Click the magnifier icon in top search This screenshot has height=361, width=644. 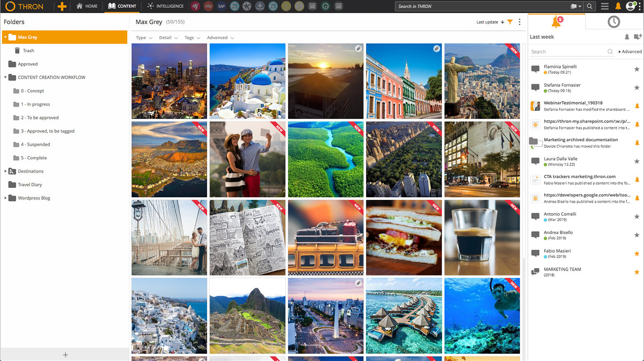tap(590, 6)
